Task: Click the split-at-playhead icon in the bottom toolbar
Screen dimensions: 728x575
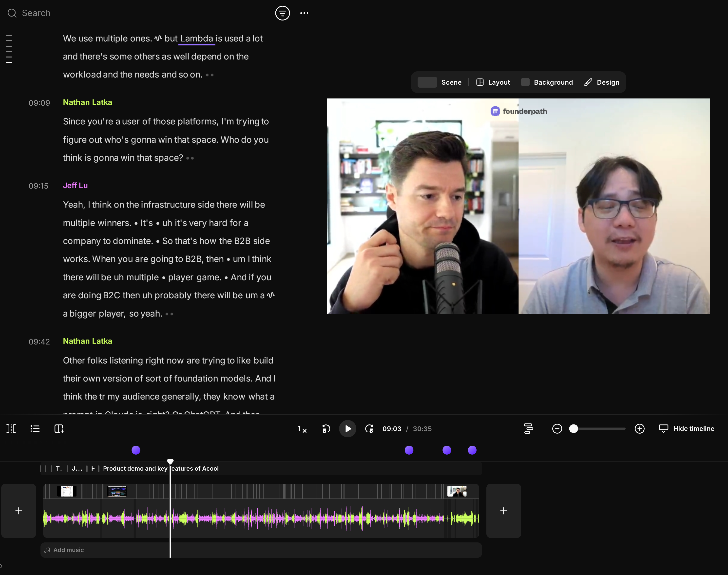Action: (11, 429)
